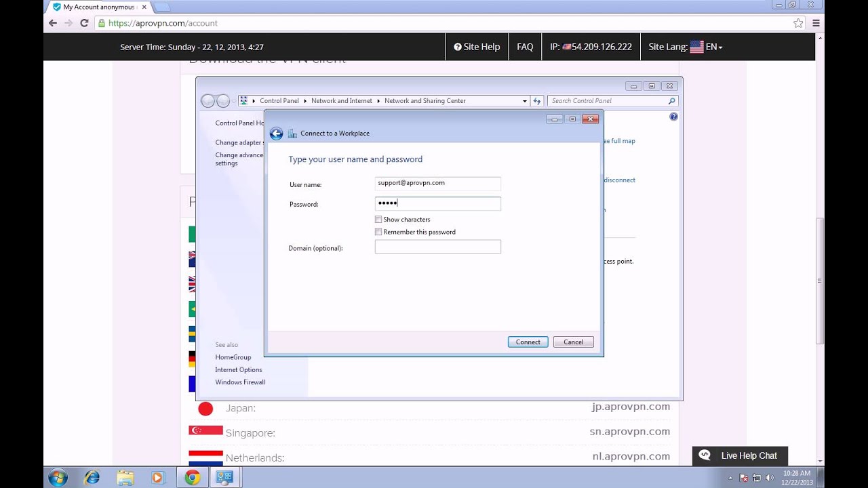The width and height of the screenshot is (868, 488).
Task: Switch to Control Panel taskbar icon
Action: point(224,477)
